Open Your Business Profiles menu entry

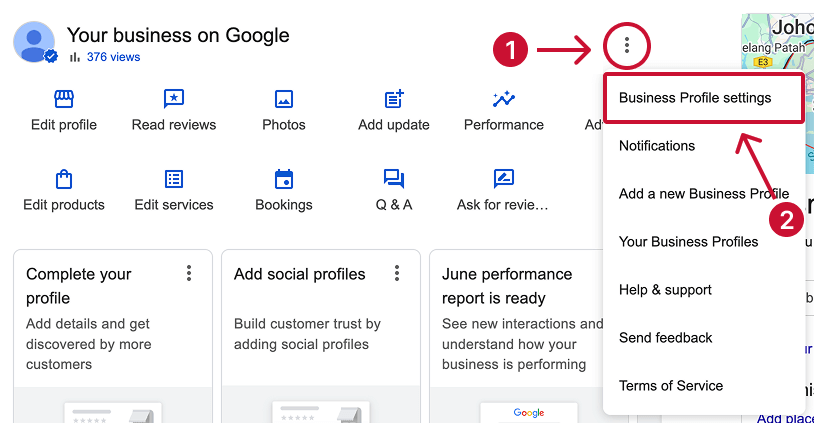point(704,242)
